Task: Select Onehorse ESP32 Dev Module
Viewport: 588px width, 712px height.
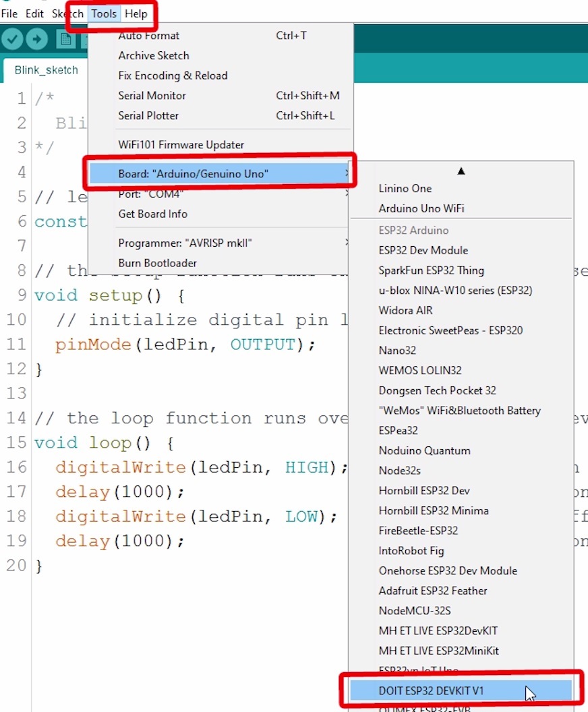Action: coord(461,570)
